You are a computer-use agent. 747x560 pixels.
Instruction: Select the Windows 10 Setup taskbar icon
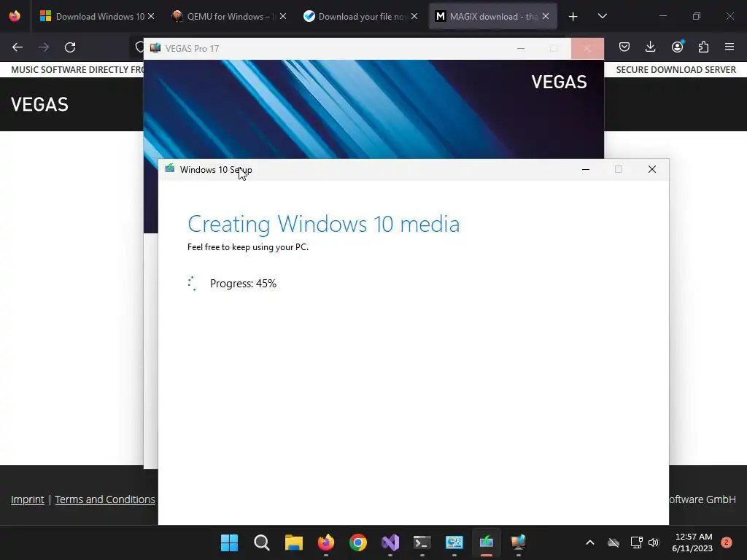pos(487,542)
